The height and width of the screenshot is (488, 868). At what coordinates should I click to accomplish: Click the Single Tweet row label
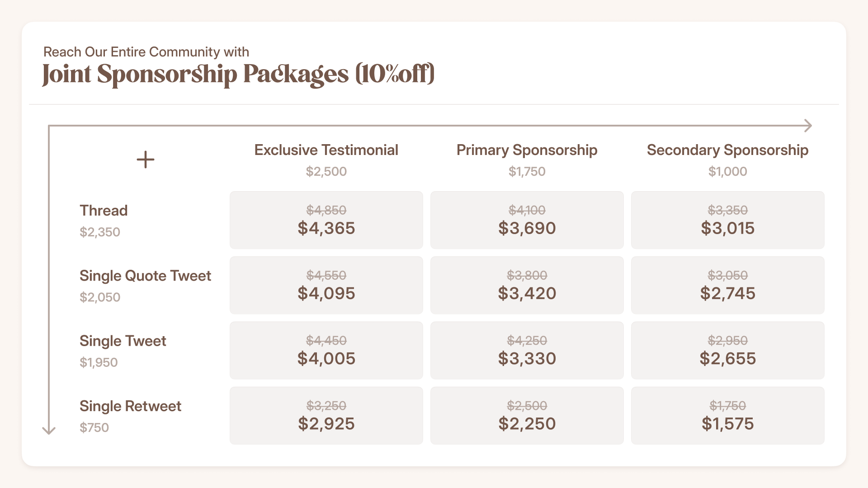tap(123, 341)
